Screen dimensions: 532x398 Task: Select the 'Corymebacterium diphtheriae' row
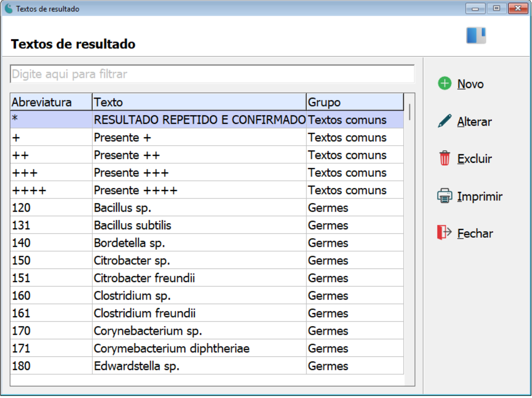tap(207, 348)
